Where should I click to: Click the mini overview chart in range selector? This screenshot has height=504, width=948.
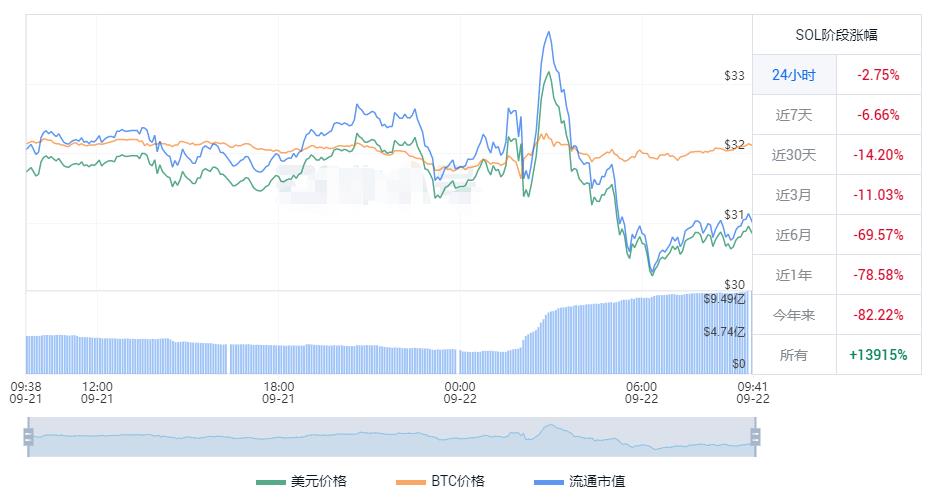pos(392,437)
